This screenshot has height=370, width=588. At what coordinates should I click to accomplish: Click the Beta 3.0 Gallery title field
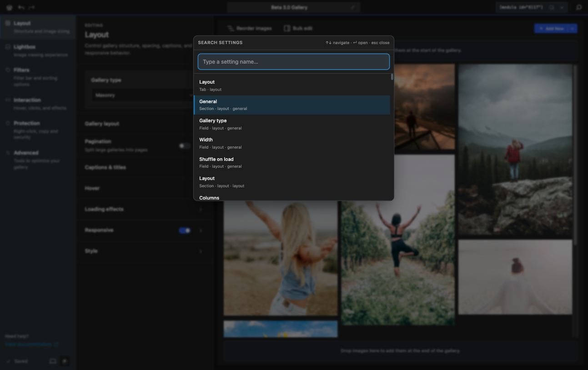point(294,7)
